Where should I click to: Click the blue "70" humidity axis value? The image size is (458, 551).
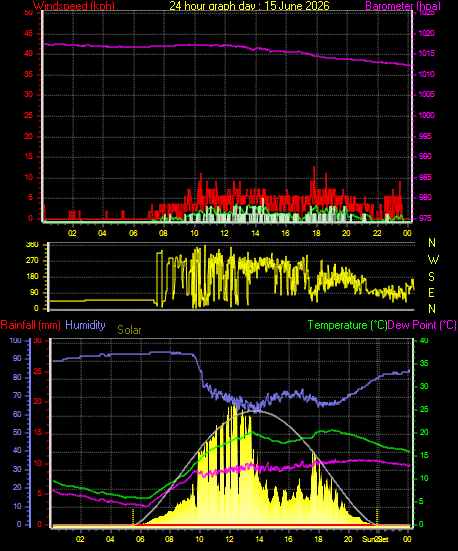click(x=17, y=396)
